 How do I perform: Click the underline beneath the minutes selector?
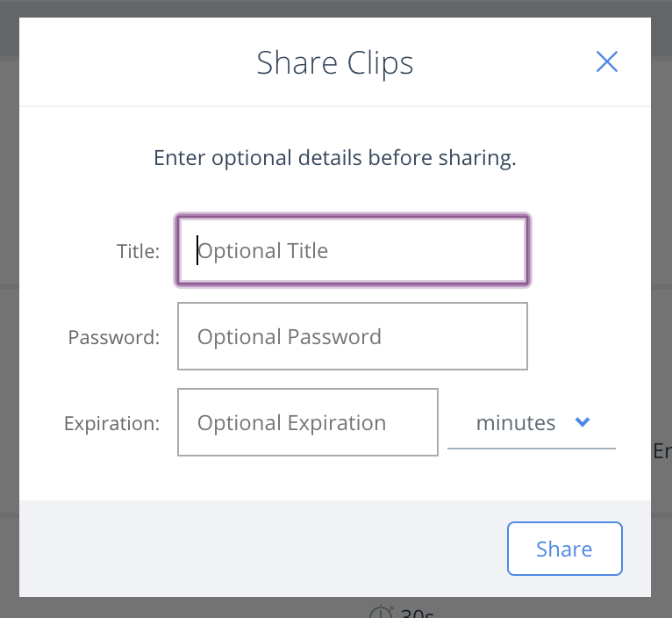pos(532,449)
